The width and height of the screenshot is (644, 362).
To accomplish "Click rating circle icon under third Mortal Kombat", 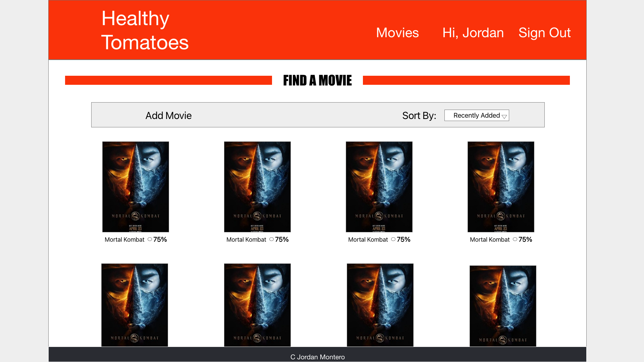I will point(393,239).
